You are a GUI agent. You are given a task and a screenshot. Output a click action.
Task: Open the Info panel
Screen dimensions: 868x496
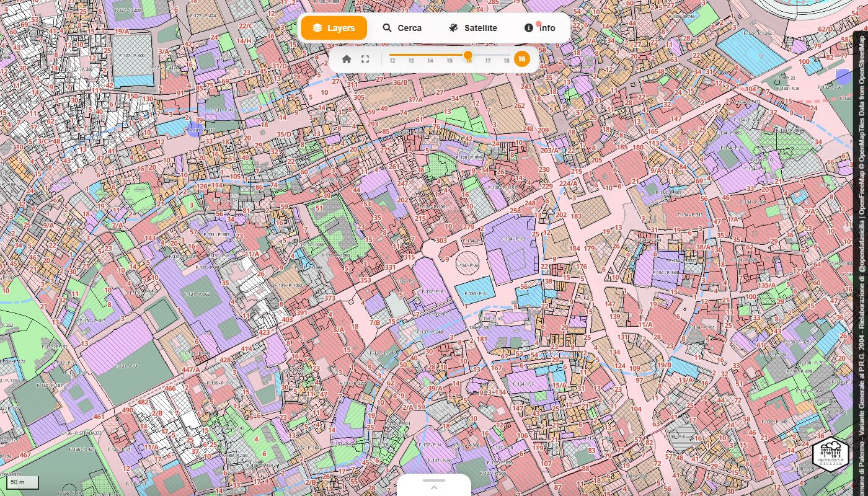(539, 28)
